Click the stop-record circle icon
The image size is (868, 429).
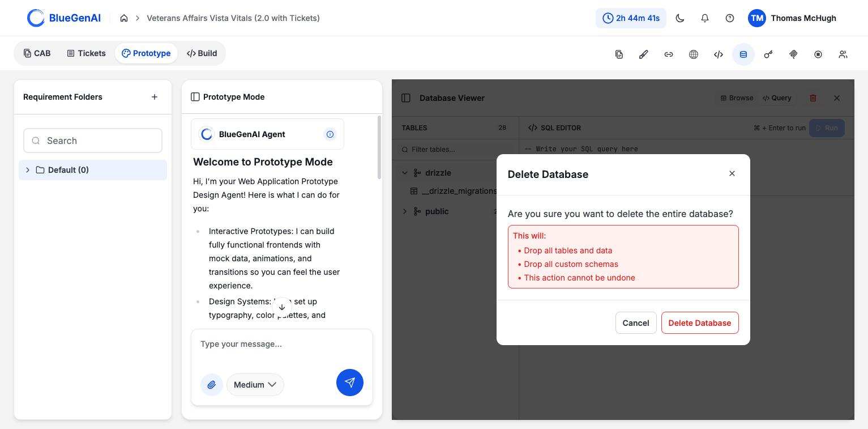tap(818, 54)
